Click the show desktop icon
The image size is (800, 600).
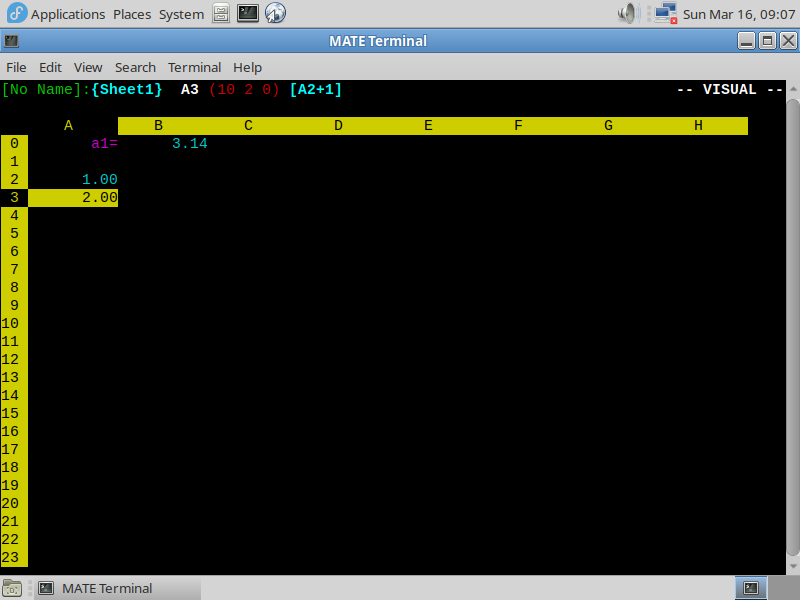(14, 588)
